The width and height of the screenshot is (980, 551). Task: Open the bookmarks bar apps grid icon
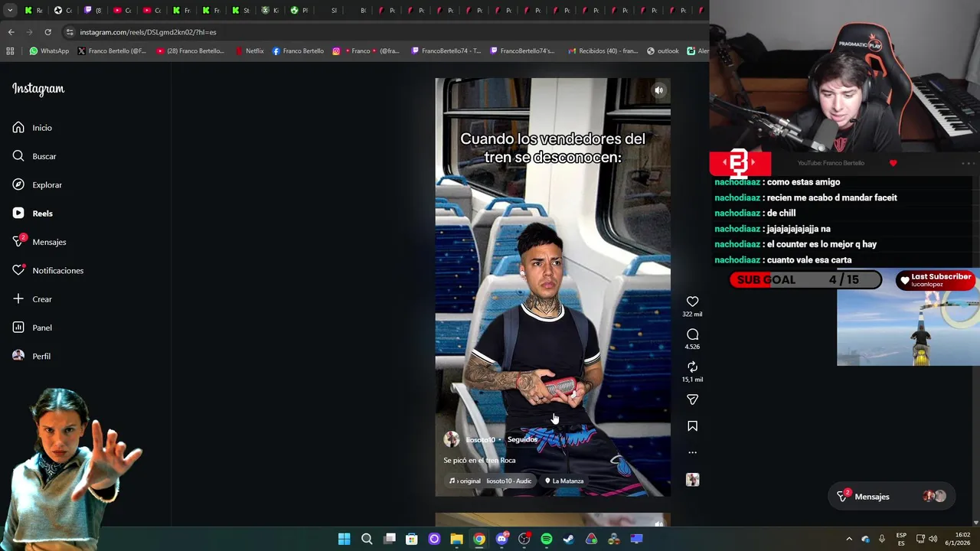point(10,51)
